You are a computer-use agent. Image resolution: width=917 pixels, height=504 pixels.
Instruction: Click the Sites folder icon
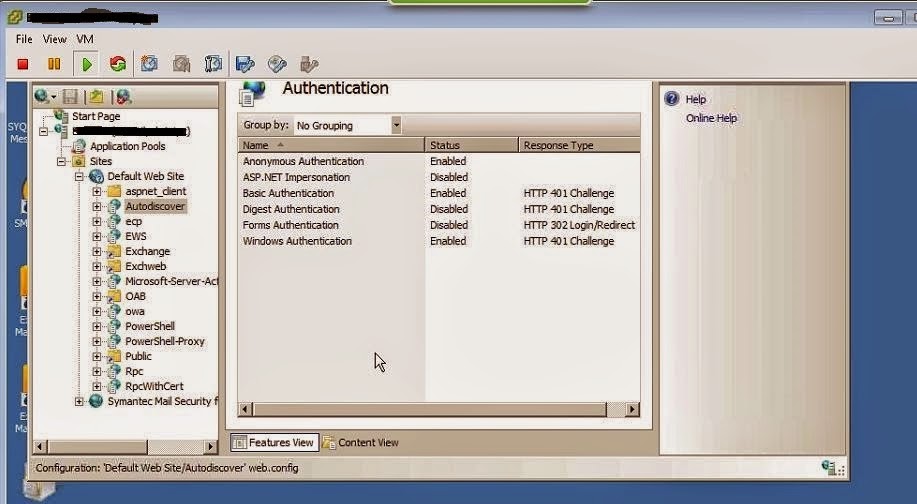(x=79, y=161)
